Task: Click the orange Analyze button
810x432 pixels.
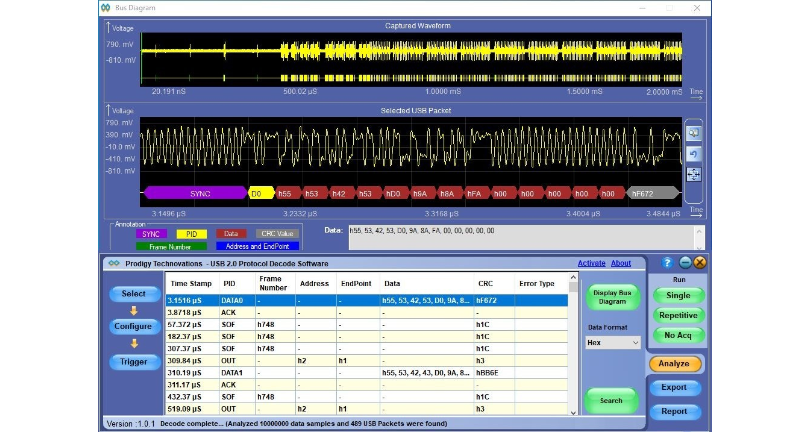Action: click(674, 363)
